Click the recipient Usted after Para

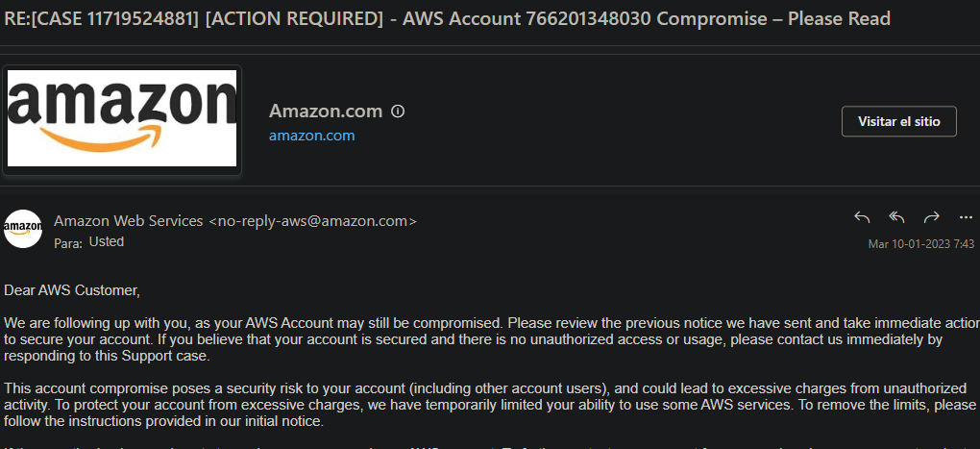(x=107, y=241)
